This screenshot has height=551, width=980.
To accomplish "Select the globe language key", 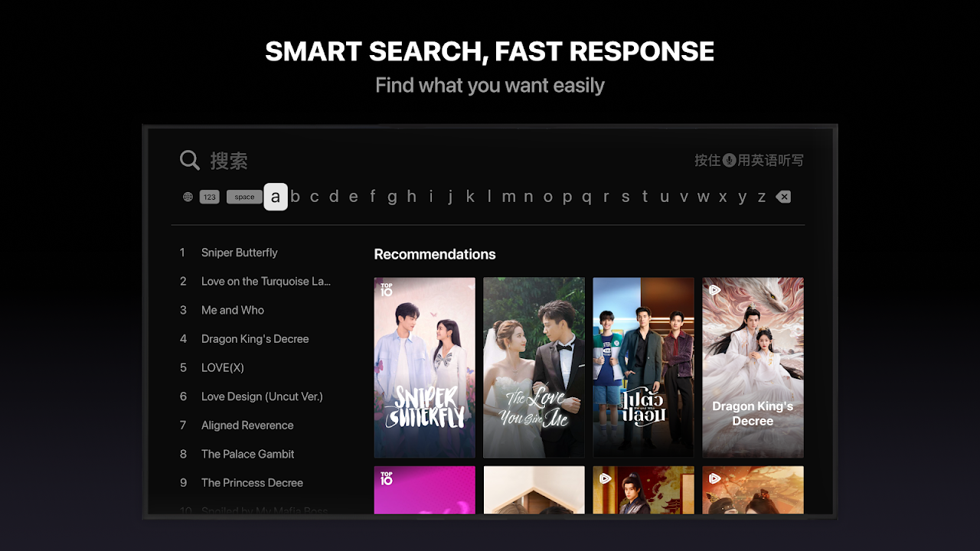I will (x=188, y=197).
